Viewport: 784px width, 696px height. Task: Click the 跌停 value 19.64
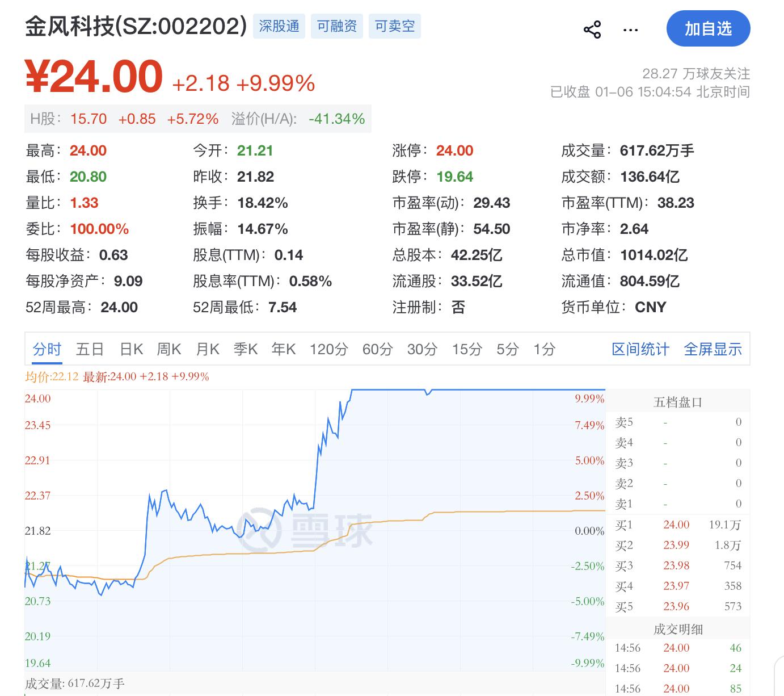click(454, 177)
